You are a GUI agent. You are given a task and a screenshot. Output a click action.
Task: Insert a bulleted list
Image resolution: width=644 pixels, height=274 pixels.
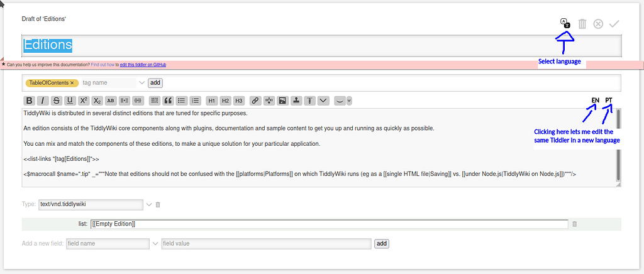point(181,101)
